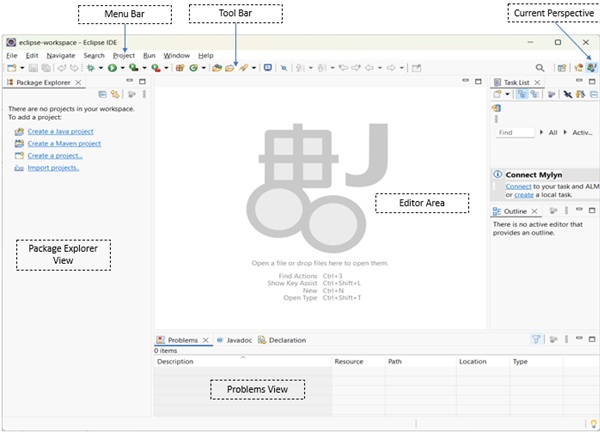600x433 pixels.
Task: Switch to the highlighted Java perspective
Action: coord(591,68)
